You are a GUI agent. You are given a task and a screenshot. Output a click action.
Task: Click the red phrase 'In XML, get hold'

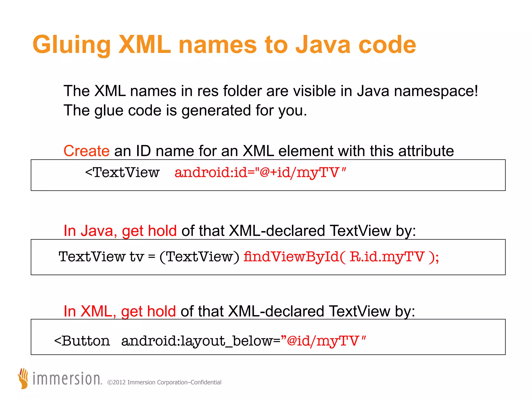pos(120,311)
